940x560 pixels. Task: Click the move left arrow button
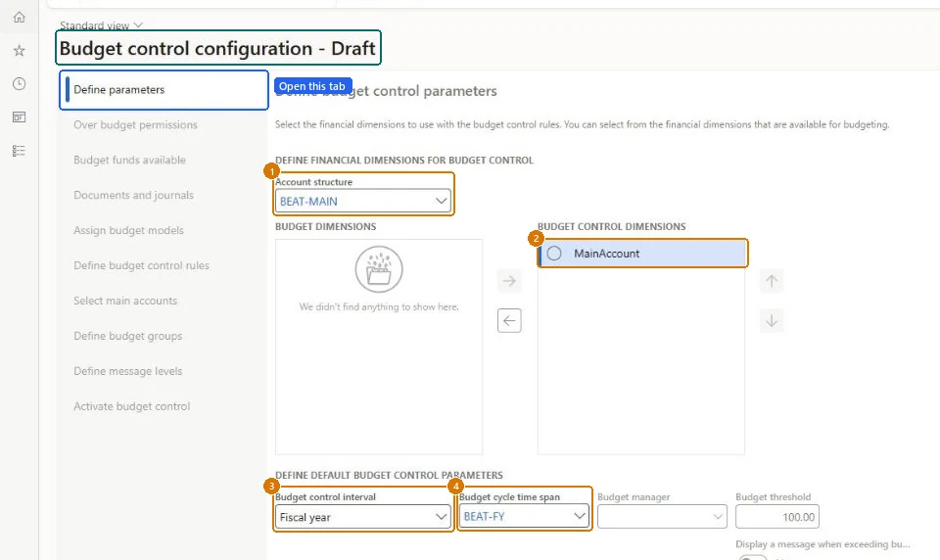click(509, 321)
